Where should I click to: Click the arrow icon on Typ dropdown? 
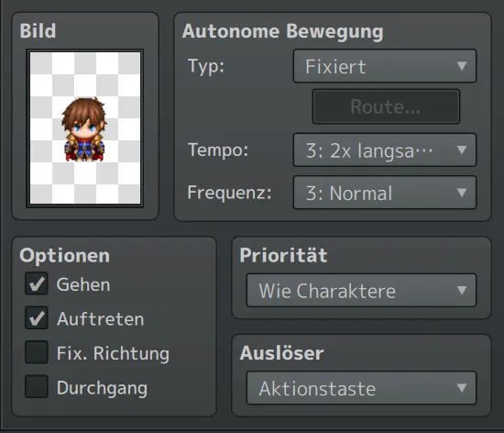pos(462,66)
